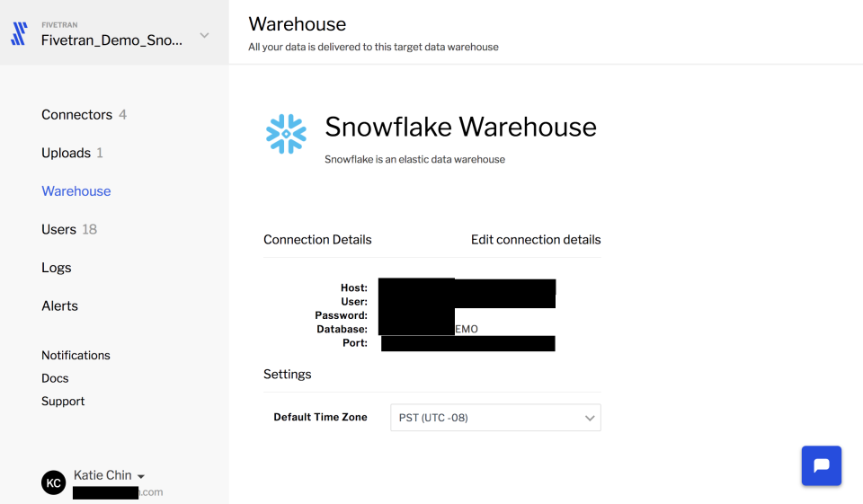Select Warehouse in the sidebar
Viewport: 863px width, 504px height.
coord(76,191)
